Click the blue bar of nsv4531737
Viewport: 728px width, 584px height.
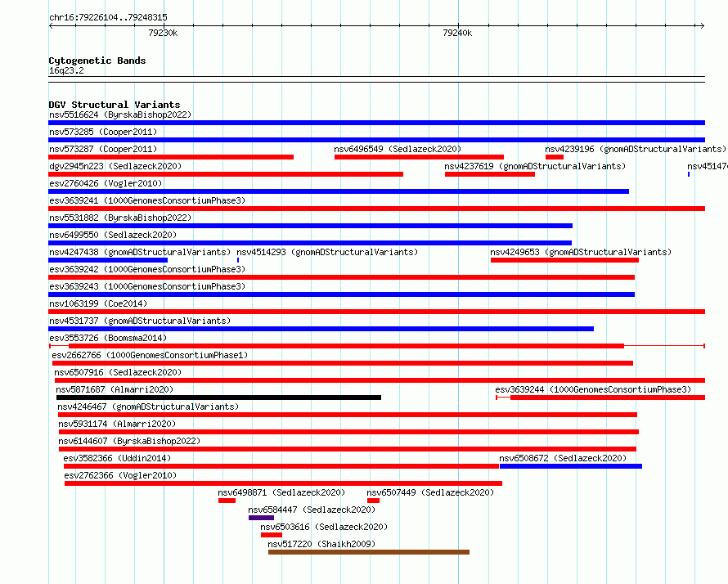pyautogui.click(x=321, y=329)
